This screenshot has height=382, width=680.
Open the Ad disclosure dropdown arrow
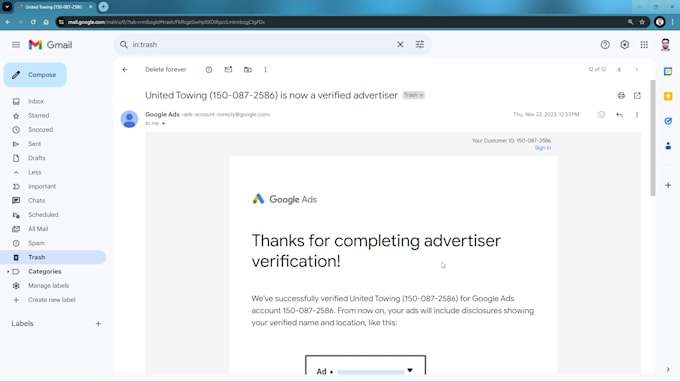pos(410,370)
